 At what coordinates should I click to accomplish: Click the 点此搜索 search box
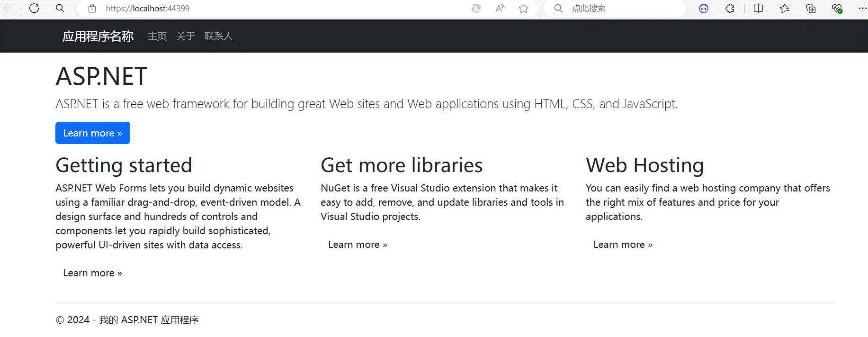click(x=620, y=9)
